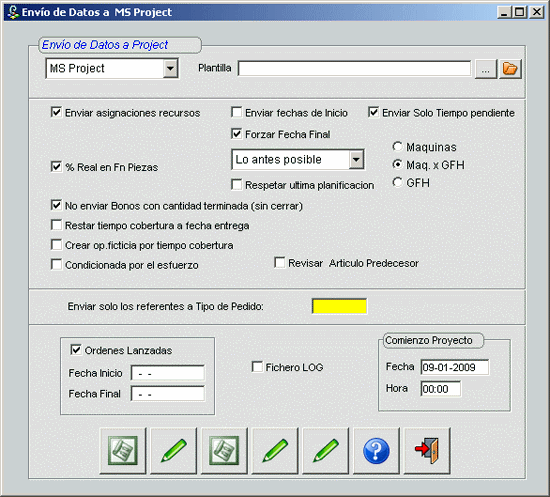Click the Hora field showing 00:00
The width and height of the screenshot is (550, 497).
point(441,389)
